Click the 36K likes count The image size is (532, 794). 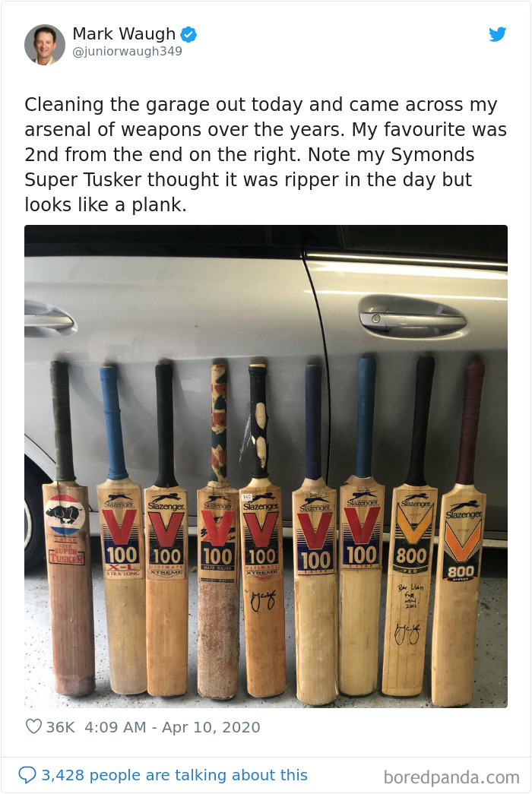[60, 727]
